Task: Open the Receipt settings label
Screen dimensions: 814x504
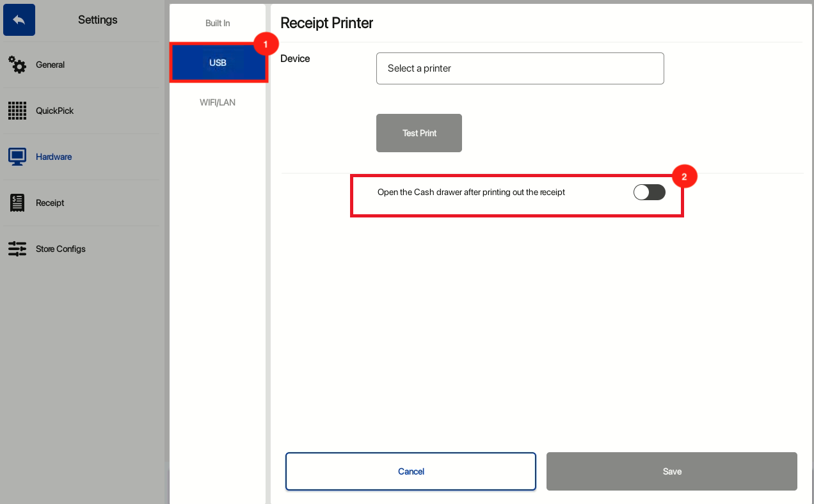Action: click(x=51, y=203)
